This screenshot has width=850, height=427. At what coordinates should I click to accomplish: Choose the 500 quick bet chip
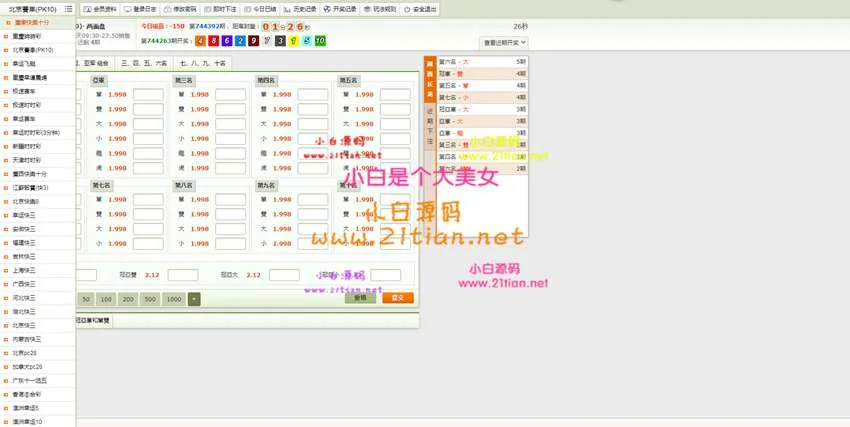[x=150, y=299]
